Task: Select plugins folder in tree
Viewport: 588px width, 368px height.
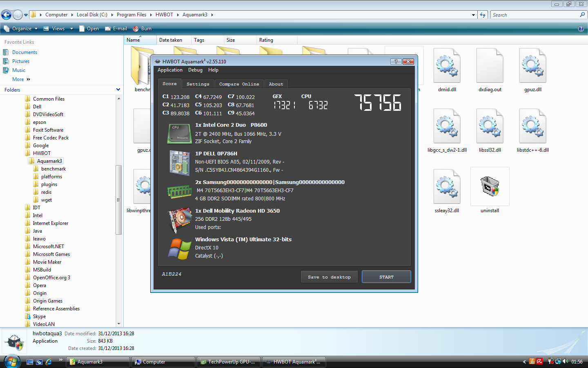Action: point(49,184)
